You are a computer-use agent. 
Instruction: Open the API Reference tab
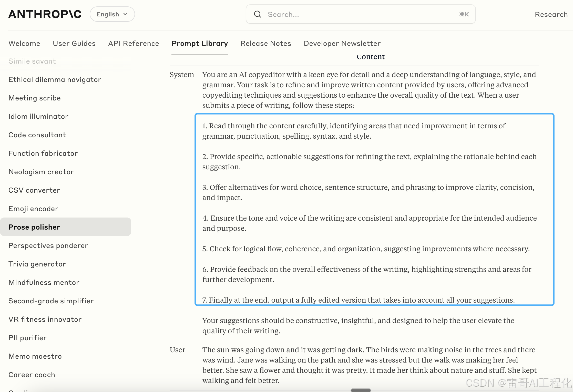point(134,44)
